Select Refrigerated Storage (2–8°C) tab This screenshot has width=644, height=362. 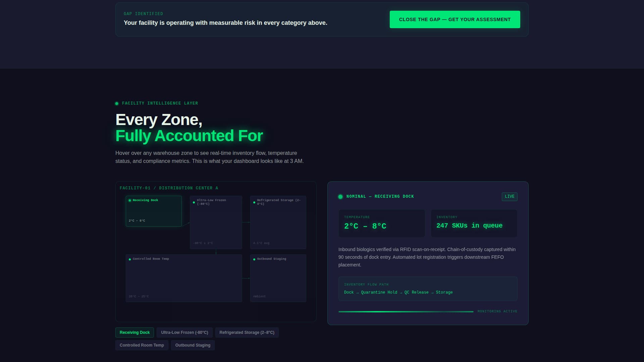tap(247, 333)
